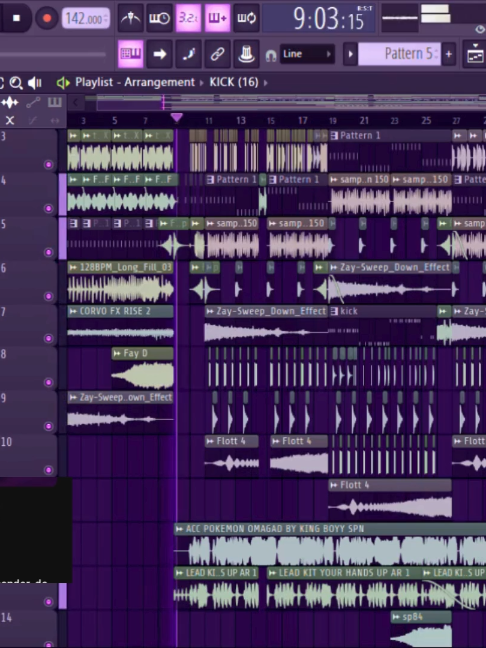Mute track 10 with its dot

click(x=48, y=470)
